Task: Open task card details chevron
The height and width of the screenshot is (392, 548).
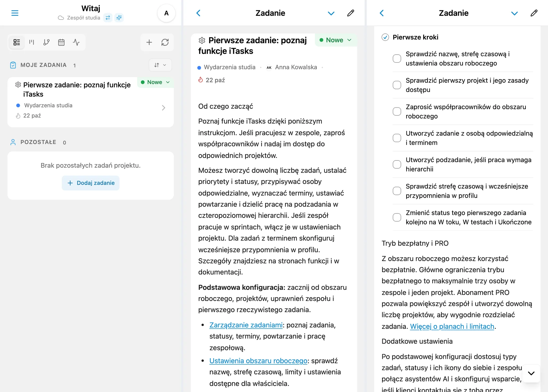Action: (x=163, y=108)
